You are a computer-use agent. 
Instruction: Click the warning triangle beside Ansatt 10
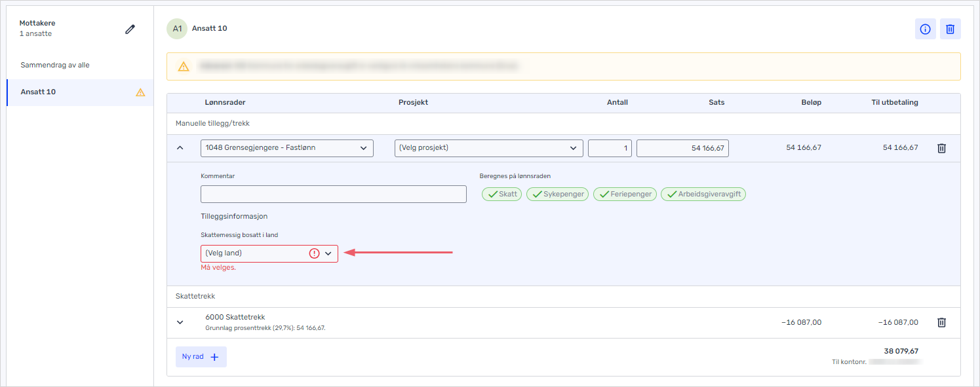coord(140,92)
